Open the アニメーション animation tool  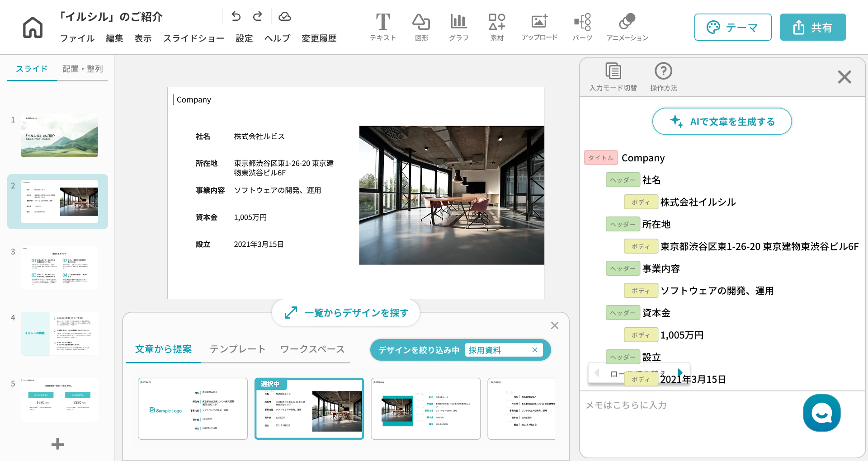pos(627,27)
